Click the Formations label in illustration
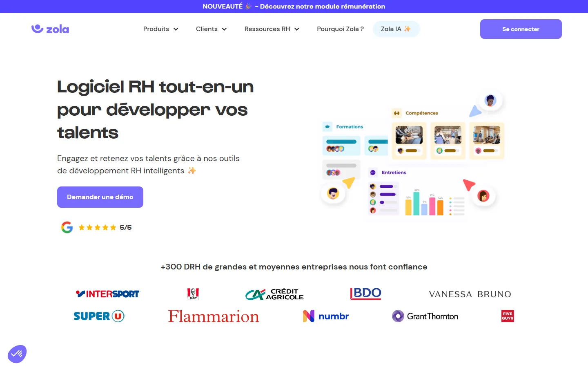The image size is (588, 368). pyautogui.click(x=350, y=127)
